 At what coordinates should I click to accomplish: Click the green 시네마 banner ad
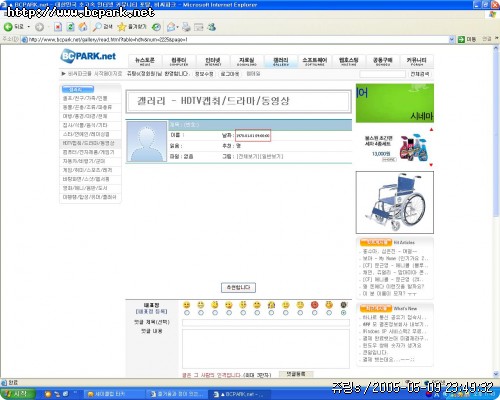395,103
